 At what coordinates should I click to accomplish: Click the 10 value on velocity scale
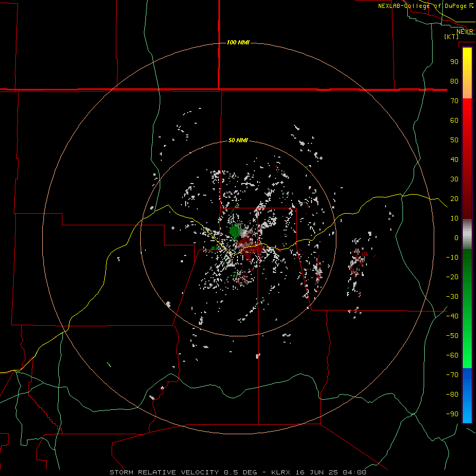(x=454, y=218)
